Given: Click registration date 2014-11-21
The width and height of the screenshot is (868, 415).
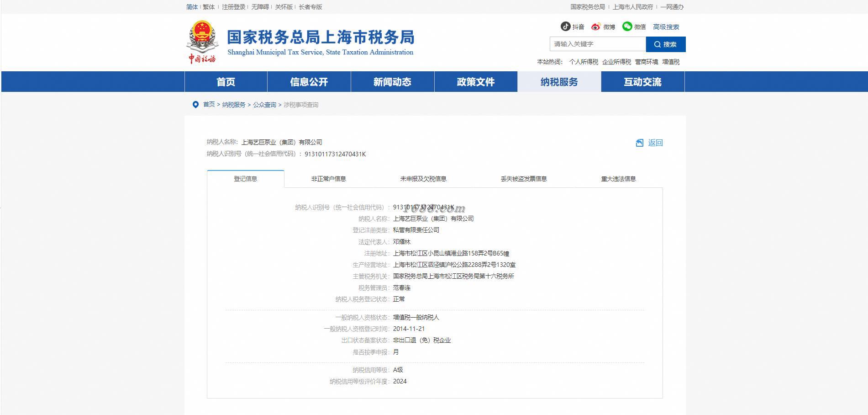Looking at the screenshot, I should tap(409, 329).
